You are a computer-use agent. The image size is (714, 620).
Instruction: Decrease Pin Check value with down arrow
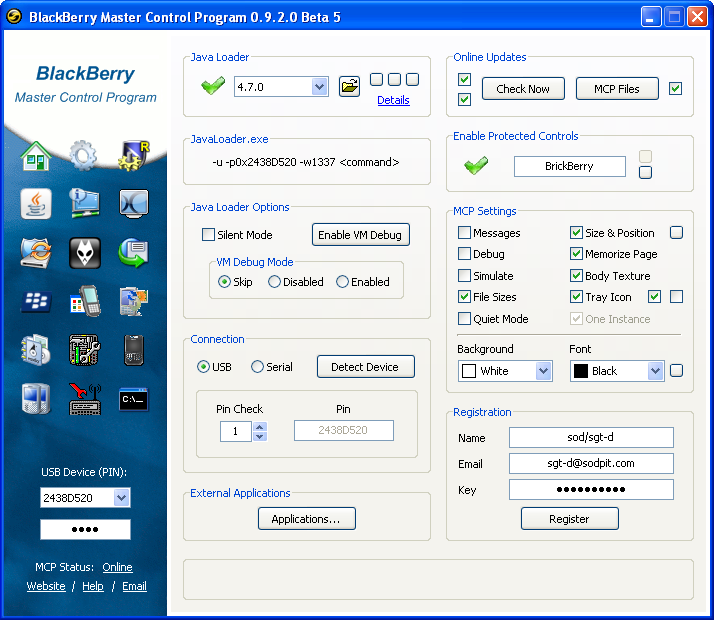260,437
